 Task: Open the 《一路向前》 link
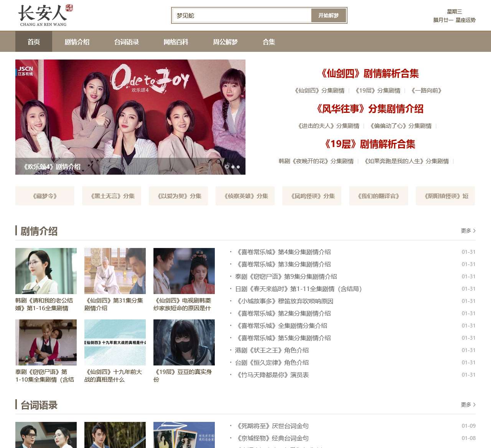(426, 91)
